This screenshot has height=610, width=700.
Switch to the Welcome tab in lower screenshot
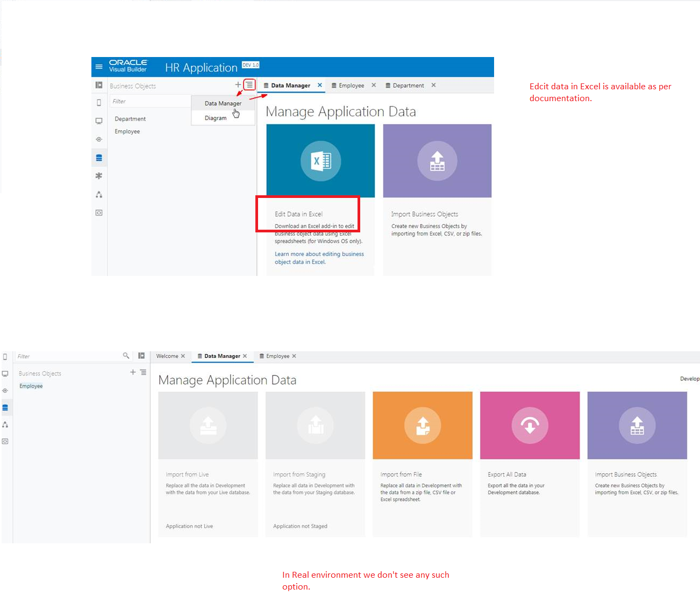(x=167, y=356)
